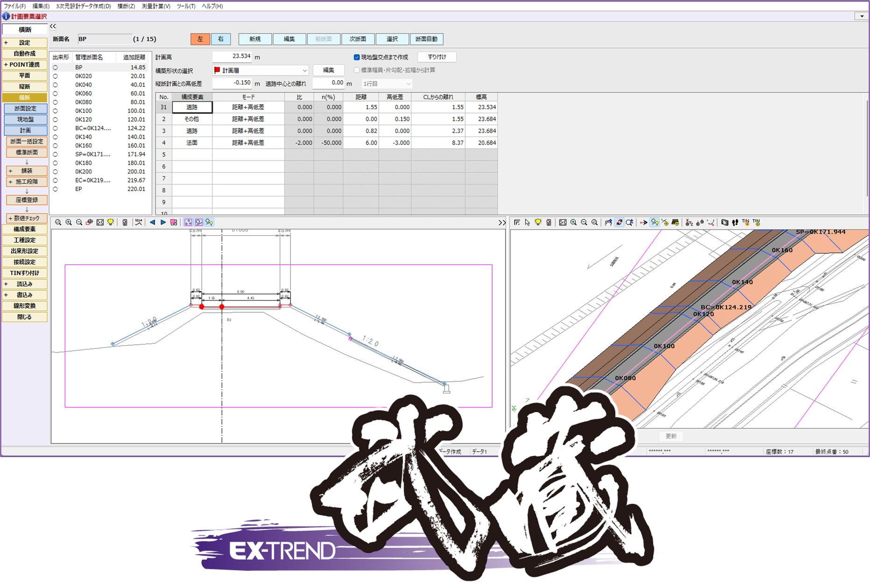
Task: Go to previous section with blue left arrow
Action: pyautogui.click(x=152, y=223)
